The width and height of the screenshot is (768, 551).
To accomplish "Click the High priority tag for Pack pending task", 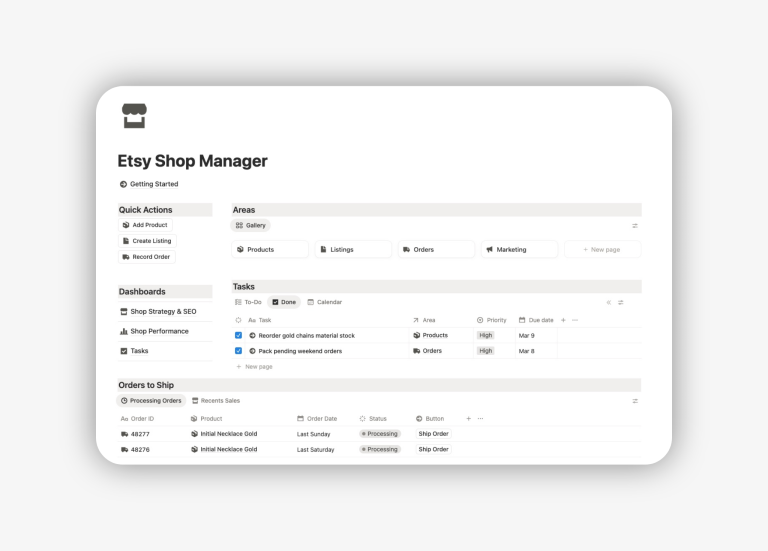I will point(485,351).
